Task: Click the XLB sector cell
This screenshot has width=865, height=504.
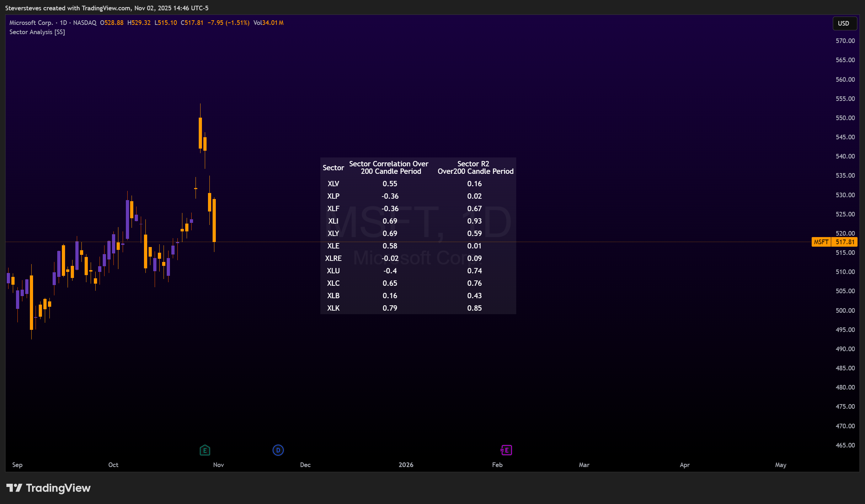Action: 333,296
